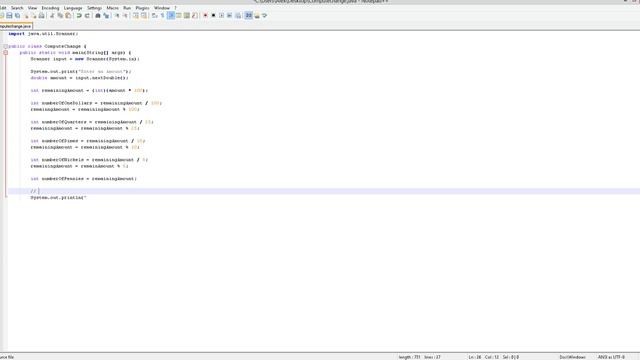The height and width of the screenshot is (360, 640).
Task: Click the Save All toolbar icon
Action: (x=17, y=16)
